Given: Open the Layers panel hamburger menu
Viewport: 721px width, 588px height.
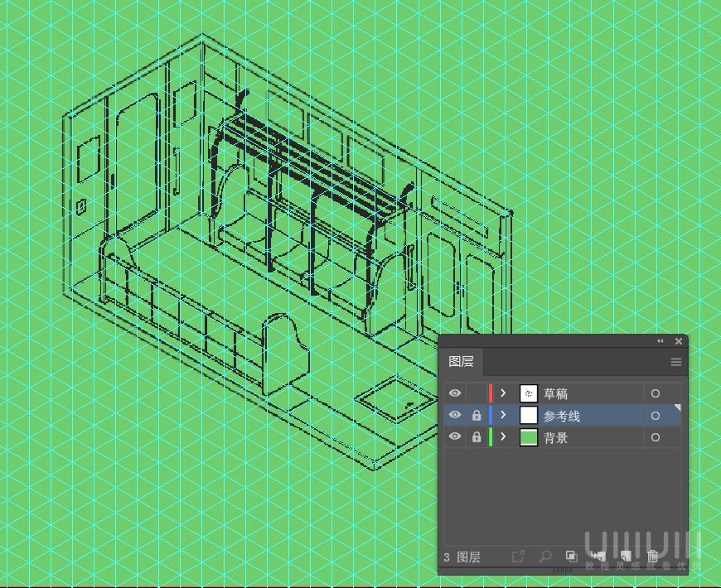Looking at the screenshot, I should (x=675, y=362).
